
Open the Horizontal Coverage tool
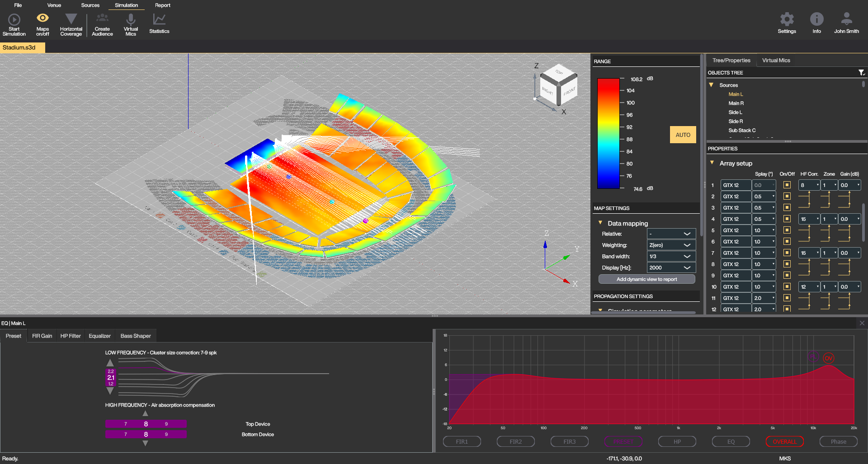[71, 19]
